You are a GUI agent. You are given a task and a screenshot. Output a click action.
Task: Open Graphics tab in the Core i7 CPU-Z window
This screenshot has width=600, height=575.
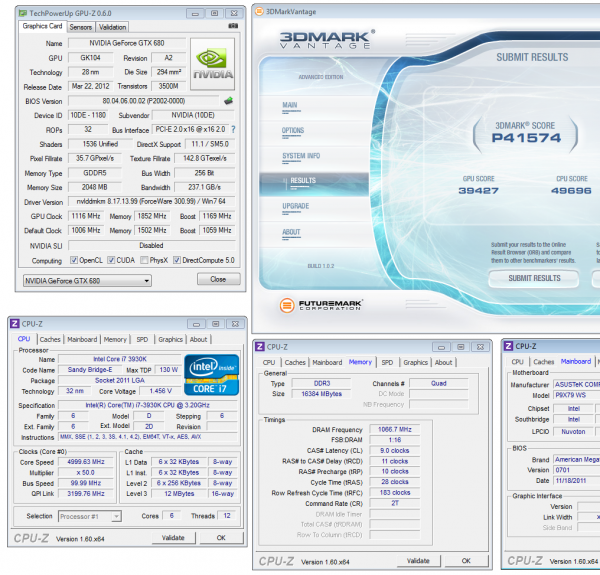[170, 339]
